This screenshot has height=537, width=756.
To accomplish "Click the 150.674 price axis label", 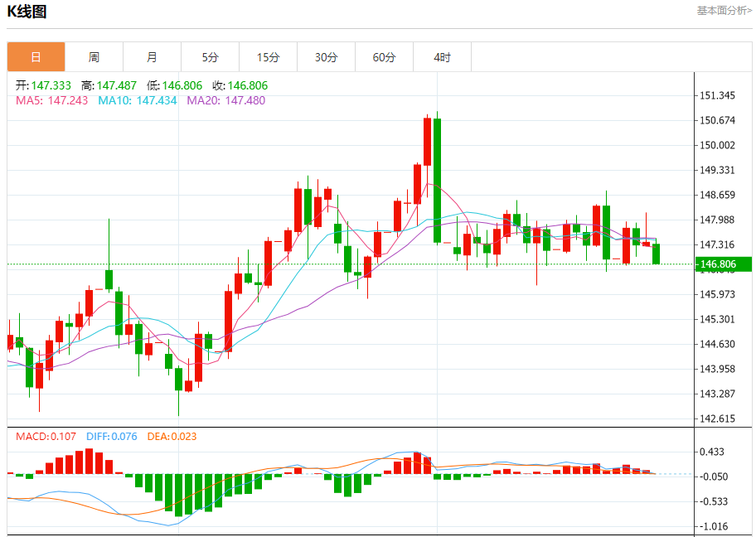I will tap(717, 120).
